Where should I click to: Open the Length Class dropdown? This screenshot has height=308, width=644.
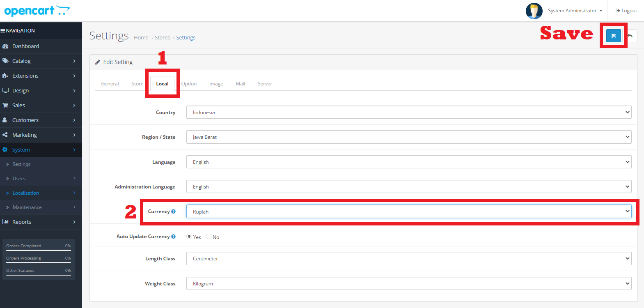pyautogui.click(x=409, y=258)
